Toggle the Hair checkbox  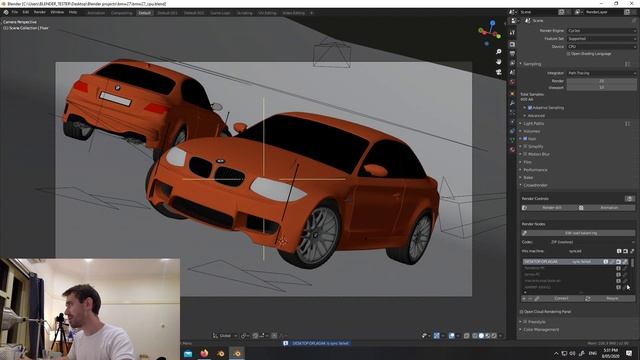tap(525, 139)
